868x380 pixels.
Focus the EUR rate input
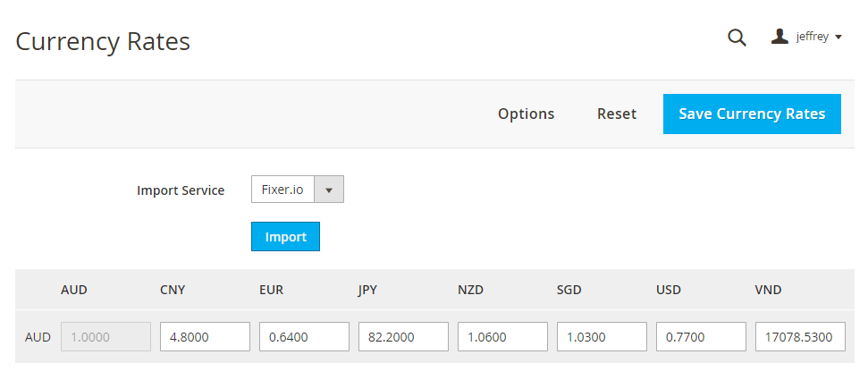click(x=304, y=337)
